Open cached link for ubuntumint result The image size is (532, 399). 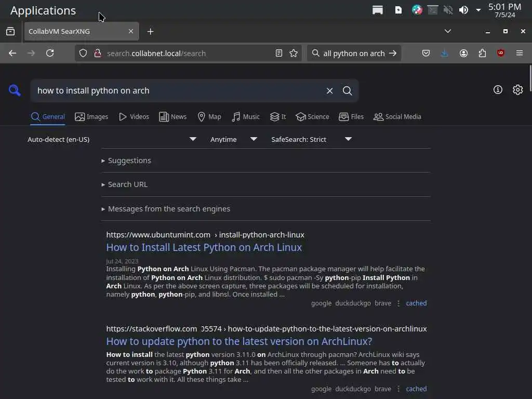pos(416,303)
